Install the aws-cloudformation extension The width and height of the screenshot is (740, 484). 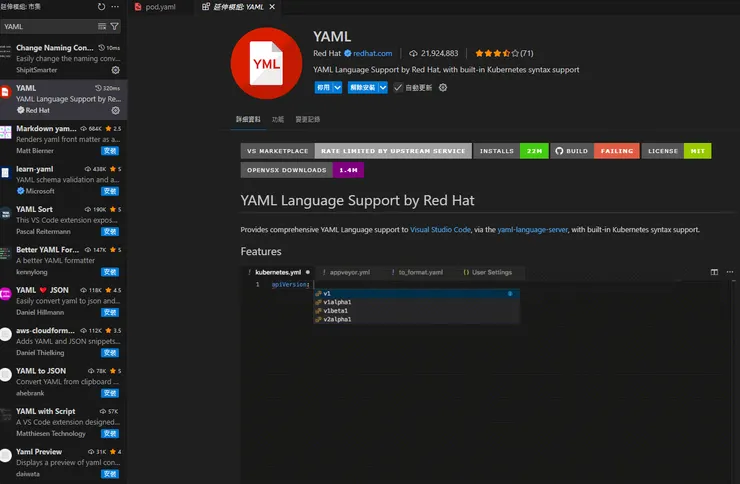pos(110,353)
